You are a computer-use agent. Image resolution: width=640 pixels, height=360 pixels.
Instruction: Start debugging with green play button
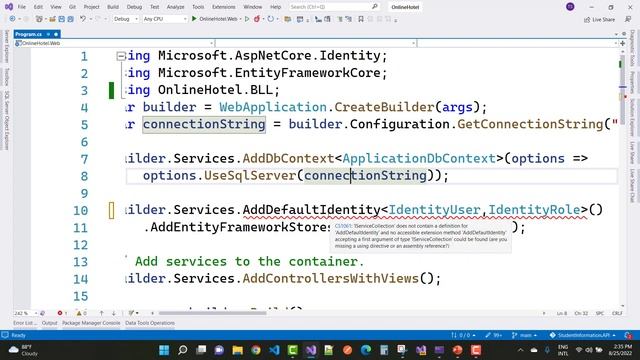[x=194, y=19]
